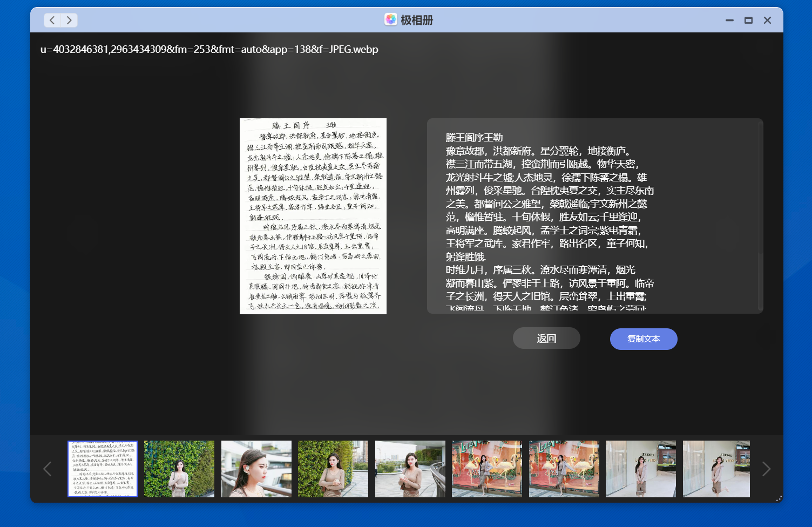This screenshot has width=812, height=527.
Task: Select the last thumbnail in the strip
Action: coord(716,469)
